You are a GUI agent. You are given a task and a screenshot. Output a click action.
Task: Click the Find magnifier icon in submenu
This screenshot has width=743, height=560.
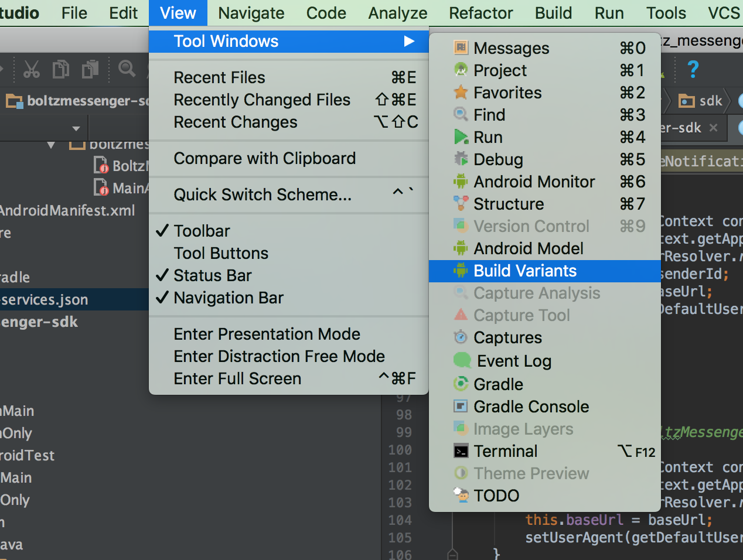coord(461,114)
